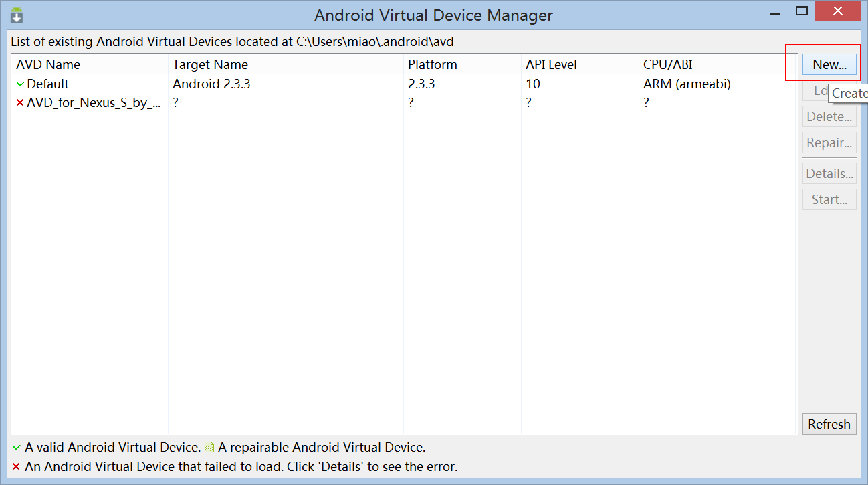Click the Repair... button

pos(829,143)
